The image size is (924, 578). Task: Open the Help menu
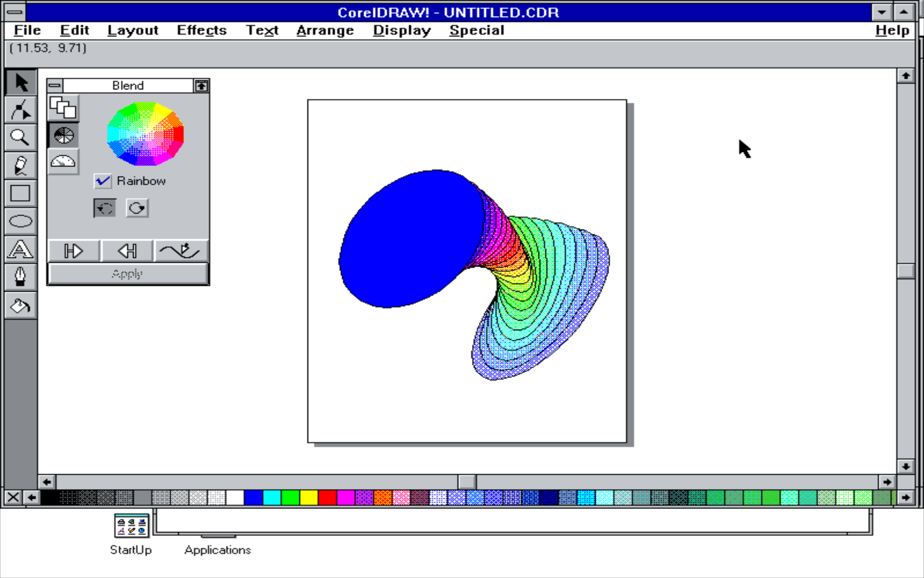892,30
